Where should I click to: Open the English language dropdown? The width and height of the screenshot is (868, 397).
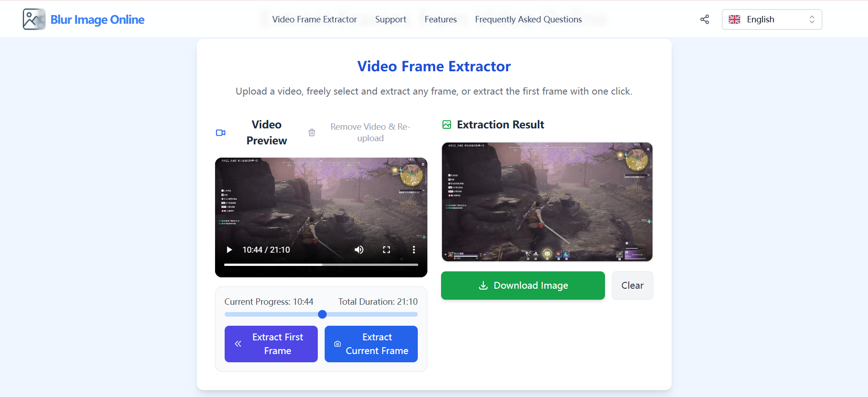tap(772, 19)
